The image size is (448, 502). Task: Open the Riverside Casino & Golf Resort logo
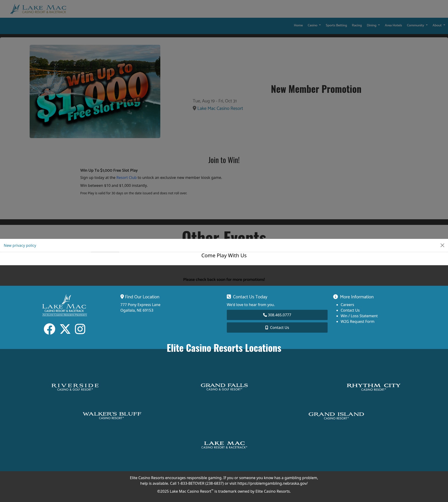coord(75,387)
